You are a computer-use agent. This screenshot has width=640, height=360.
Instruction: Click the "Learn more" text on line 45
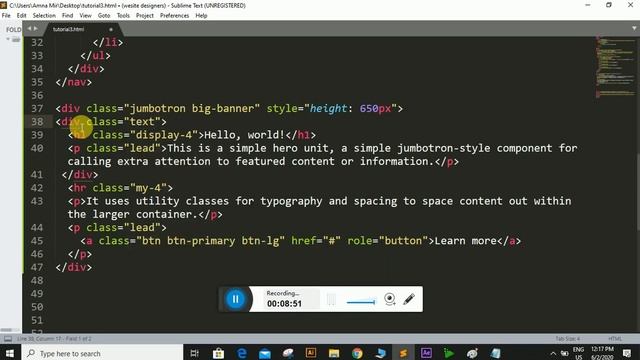point(466,241)
